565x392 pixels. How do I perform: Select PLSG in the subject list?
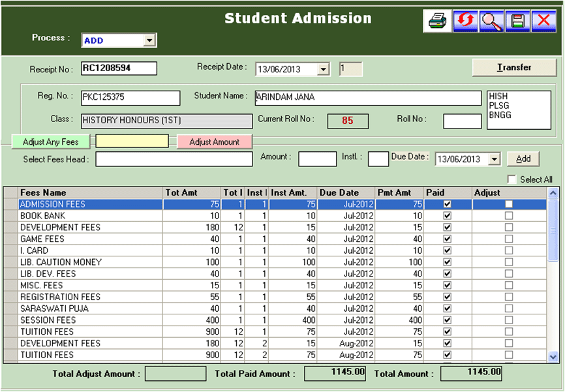(x=498, y=106)
